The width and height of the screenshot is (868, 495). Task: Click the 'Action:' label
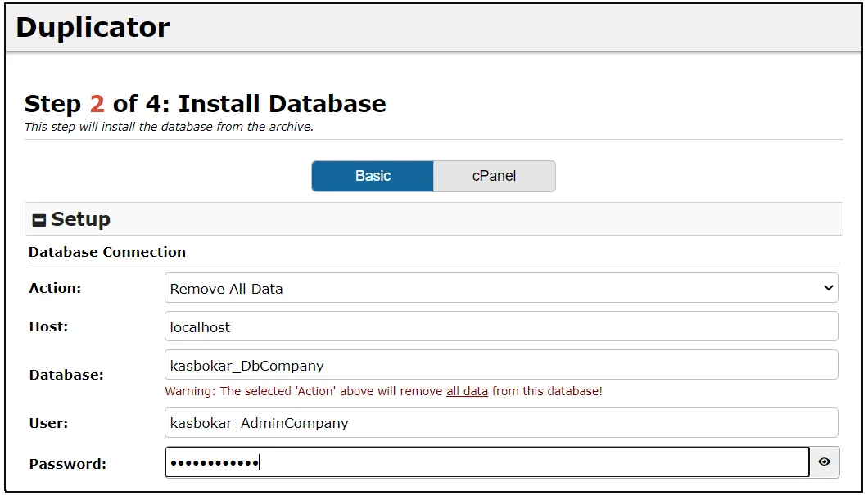tap(55, 288)
